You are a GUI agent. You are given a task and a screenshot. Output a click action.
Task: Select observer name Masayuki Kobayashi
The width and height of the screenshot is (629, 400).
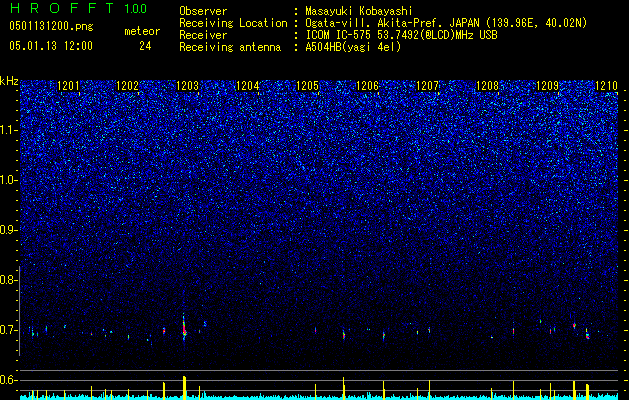tap(359, 11)
